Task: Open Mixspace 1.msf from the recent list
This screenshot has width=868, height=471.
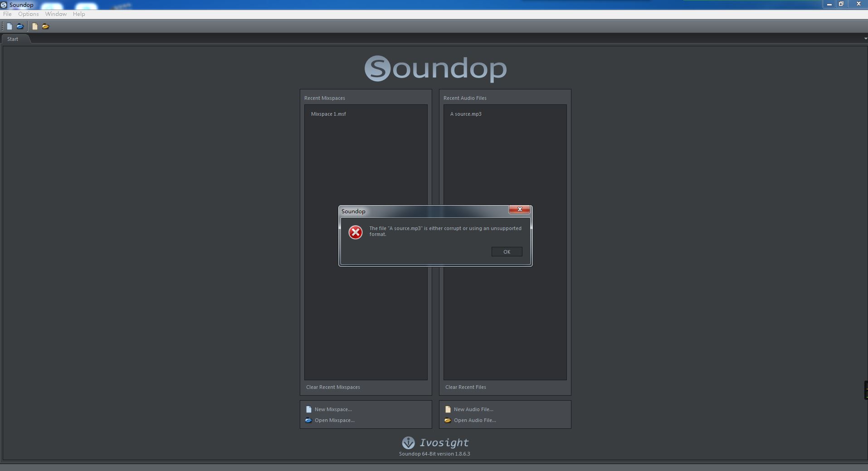Action: [x=328, y=114]
